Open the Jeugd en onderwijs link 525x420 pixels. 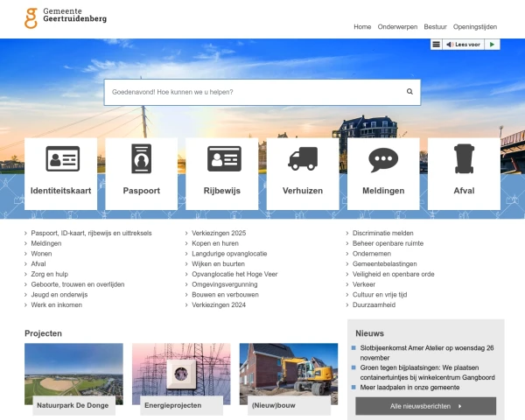59,295
